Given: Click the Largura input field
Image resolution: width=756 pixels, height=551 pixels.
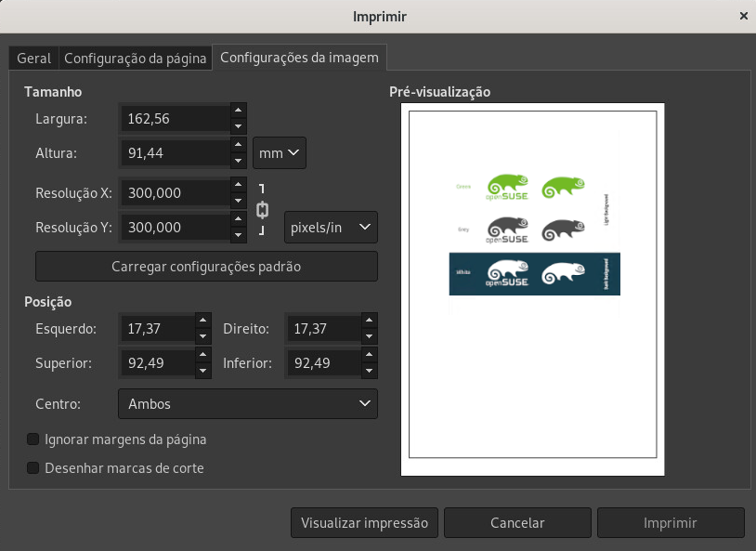Looking at the screenshot, I should click(175, 119).
